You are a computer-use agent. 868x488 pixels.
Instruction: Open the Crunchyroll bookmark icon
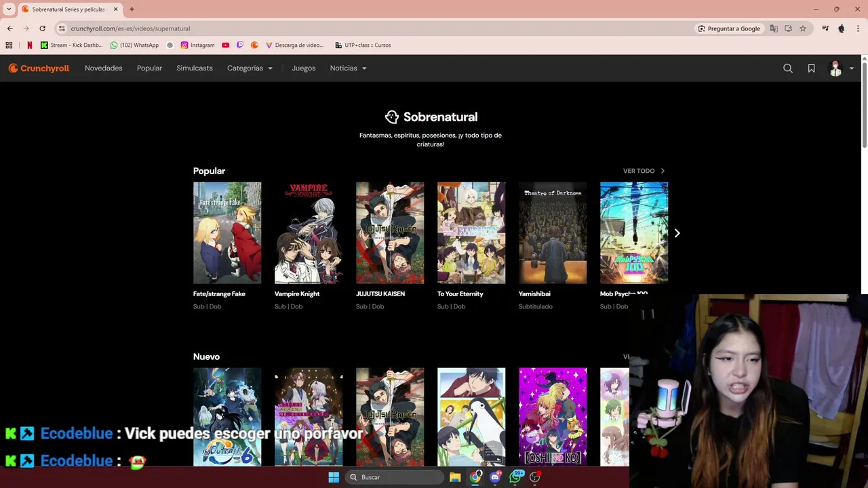pyautogui.click(x=254, y=45)
